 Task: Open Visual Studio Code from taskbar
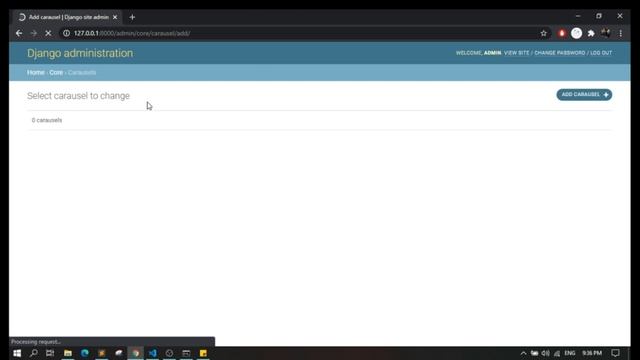(153, 353)
